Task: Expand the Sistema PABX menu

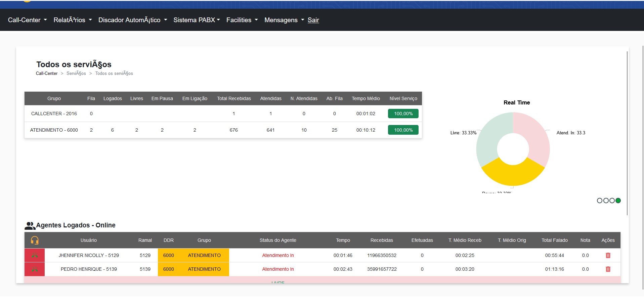Action: pyautogui.click(x=197, y=20)
